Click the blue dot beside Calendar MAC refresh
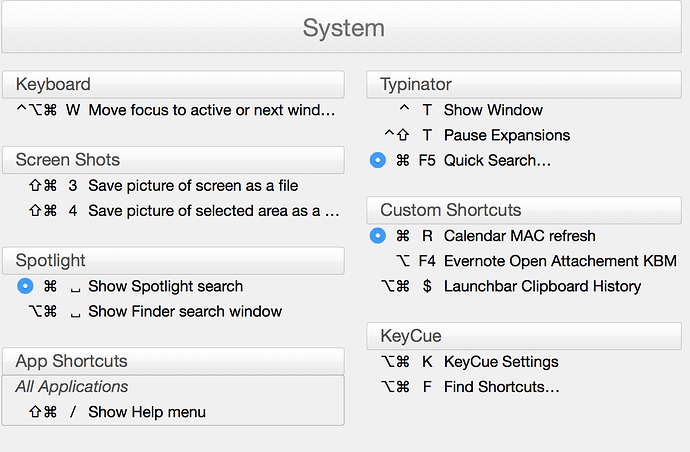 [x=378, y=236]
